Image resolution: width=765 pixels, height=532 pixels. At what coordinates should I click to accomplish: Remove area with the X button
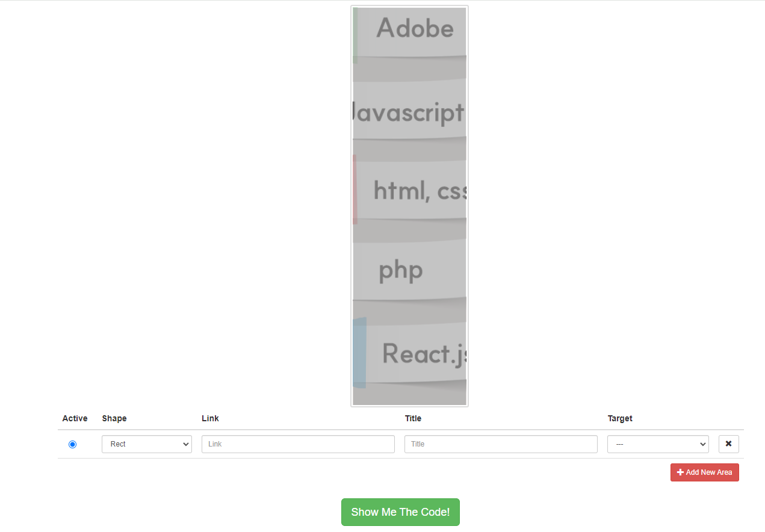[x=728, y=444]
